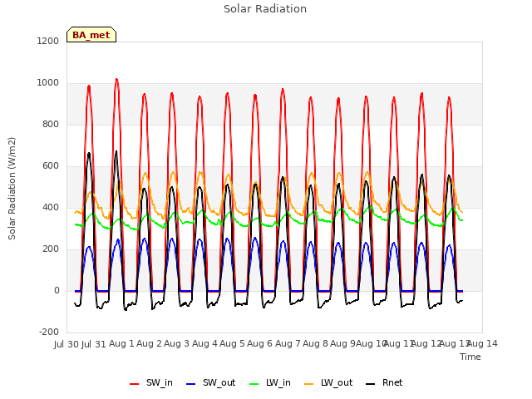This screenshot has height=399, width=532.
Task: Click the red SW_in legend swatch
Action: point(135,384)
